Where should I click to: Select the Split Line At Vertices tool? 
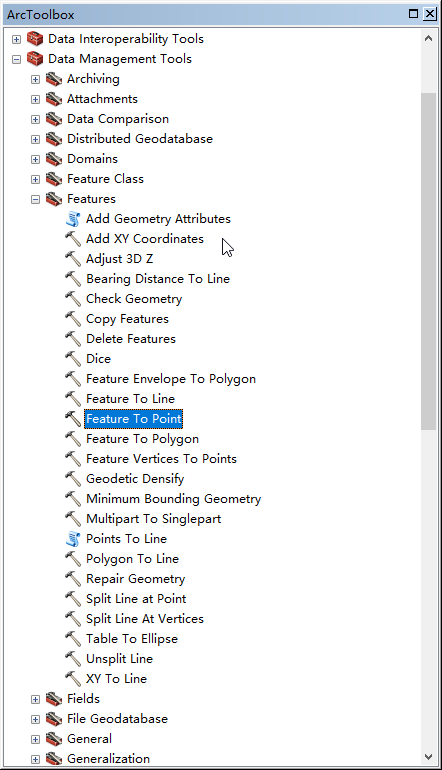pos(145,619)
